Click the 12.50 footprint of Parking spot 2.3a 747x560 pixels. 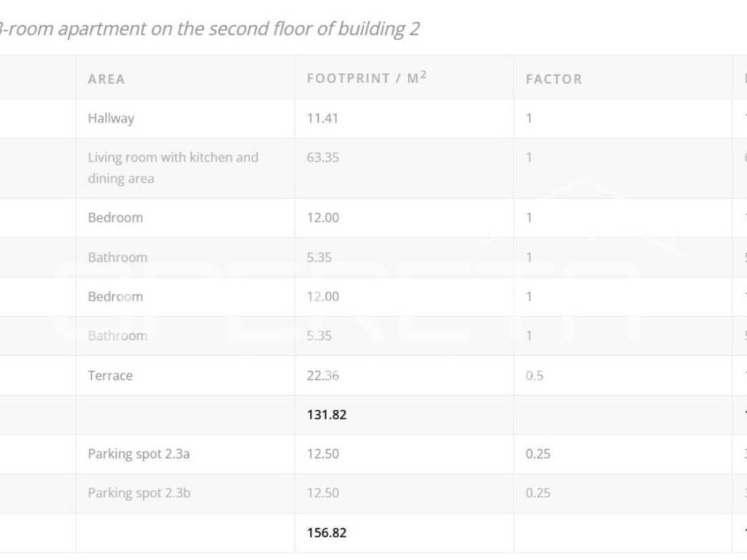tap(322, 454)
